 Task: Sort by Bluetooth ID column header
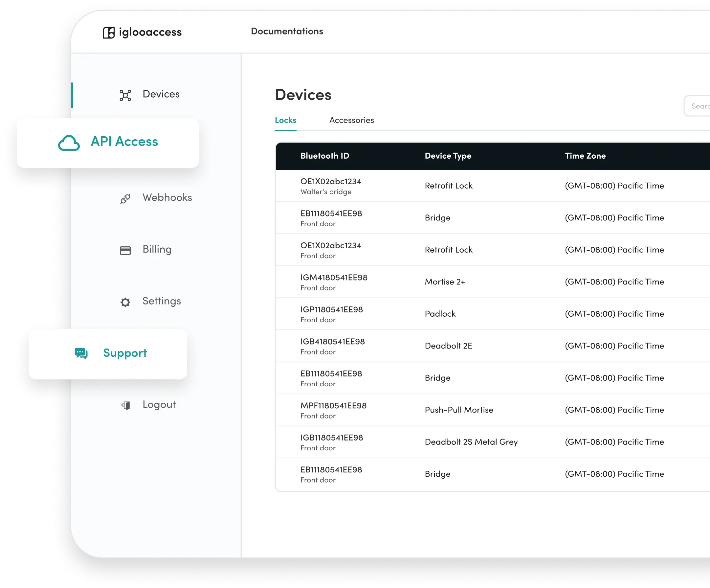pyautogui.click(x=324, y=156)
